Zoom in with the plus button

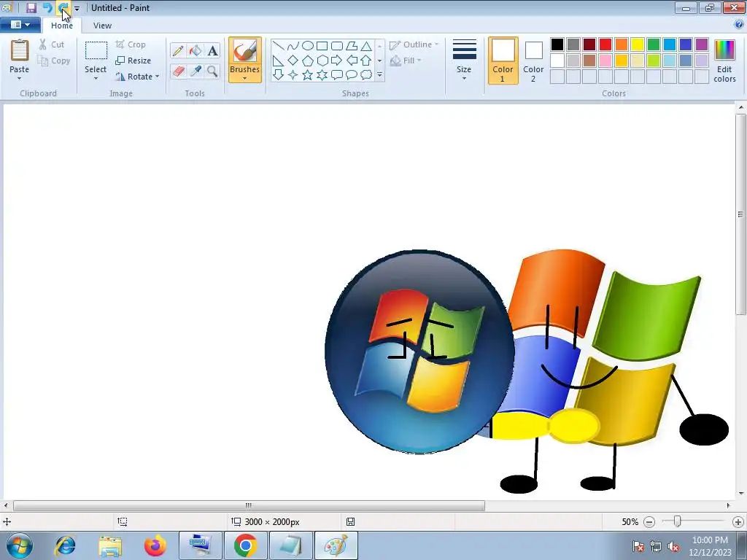(738, 522)
